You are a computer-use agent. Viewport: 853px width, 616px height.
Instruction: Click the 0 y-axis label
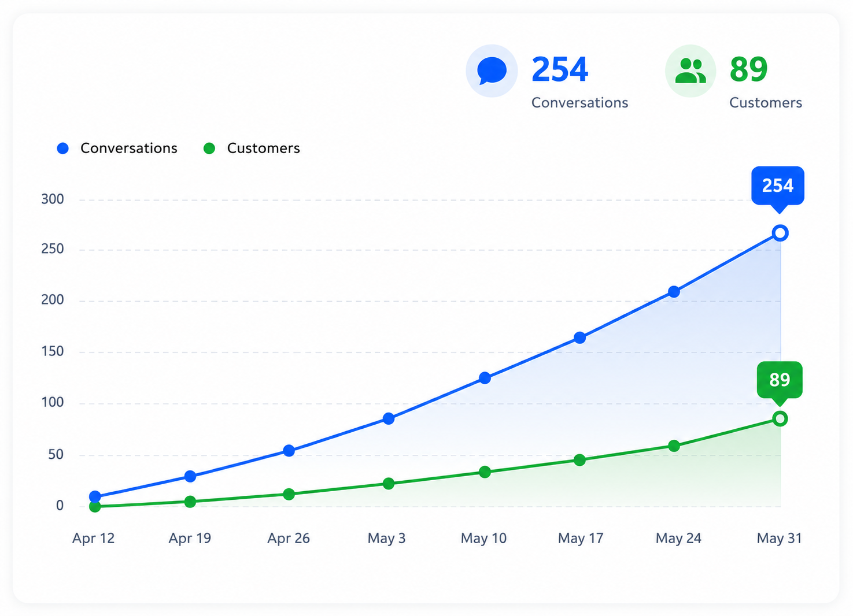pyautogui.click(x=60, y=506)
